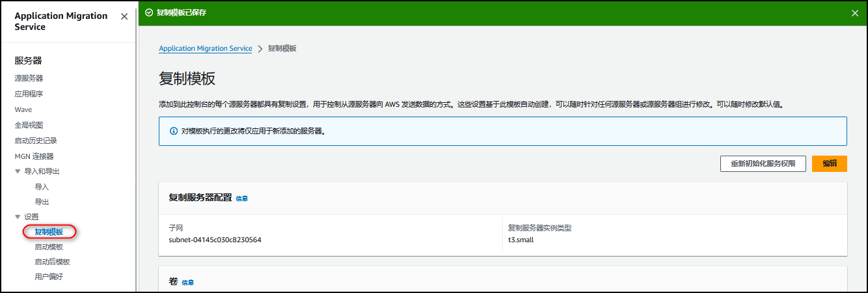Dismiss the green success banner
The height and width of the screenshot is (293, 868).
point(855,12)
